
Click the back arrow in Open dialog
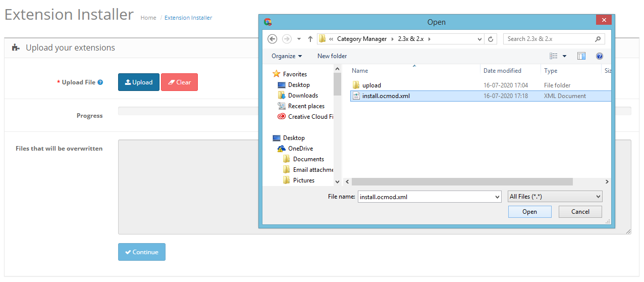(273, 38)
